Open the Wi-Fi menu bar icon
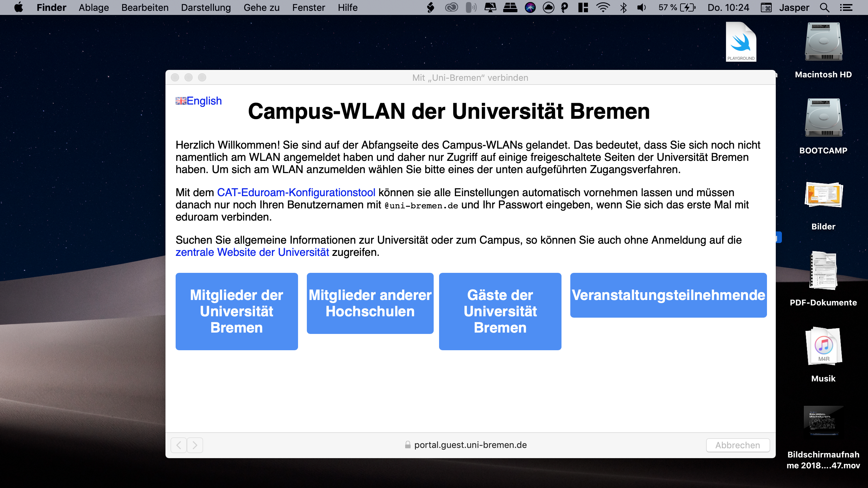868x488 pixels. [603, 7]
